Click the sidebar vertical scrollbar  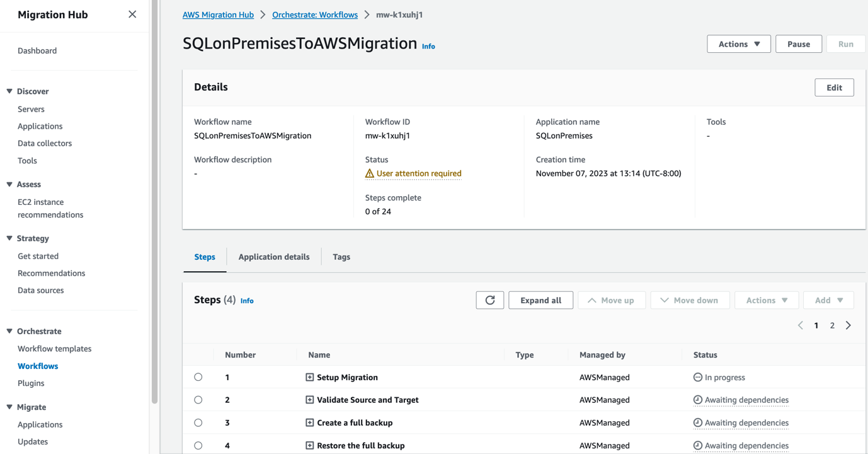(155, 202)
